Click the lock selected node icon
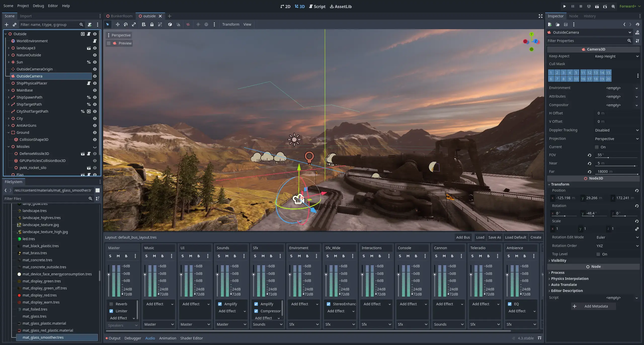The image size is (644, 345). coord(152,24)
